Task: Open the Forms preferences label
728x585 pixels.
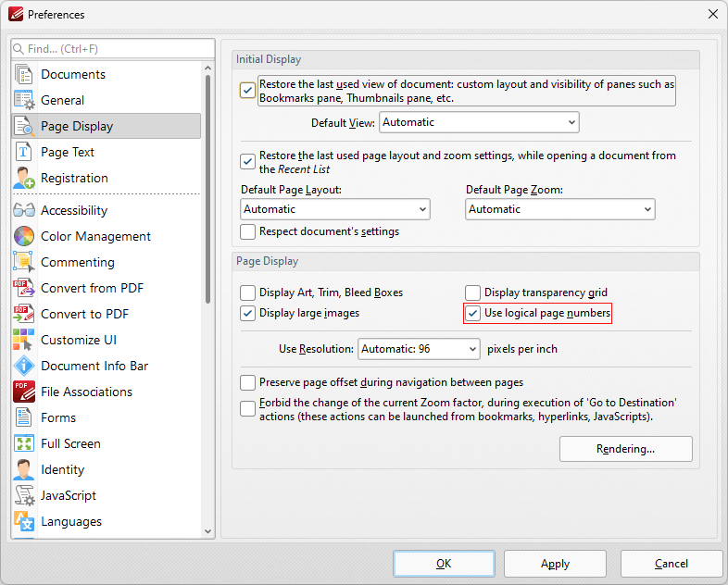Action: (58, 417)
